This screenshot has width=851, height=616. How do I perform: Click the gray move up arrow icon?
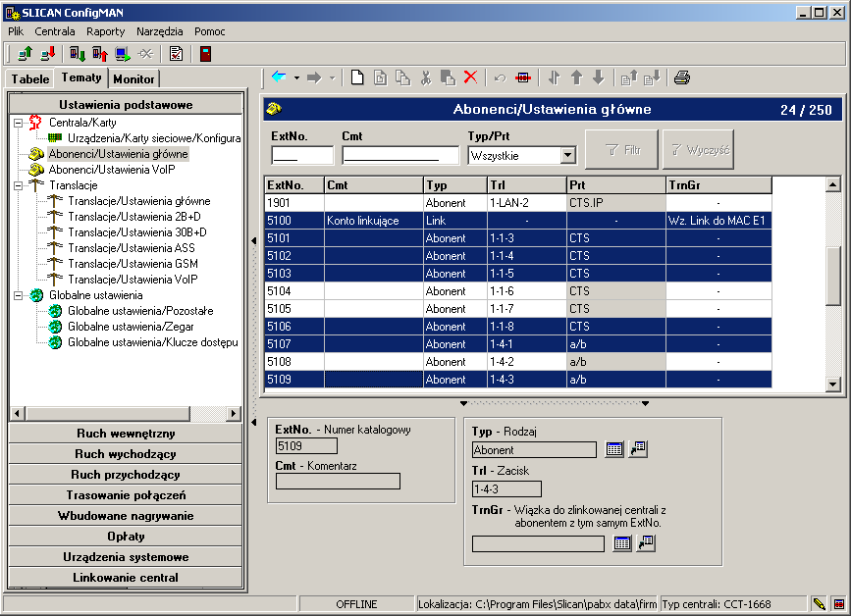pos(576,77)
